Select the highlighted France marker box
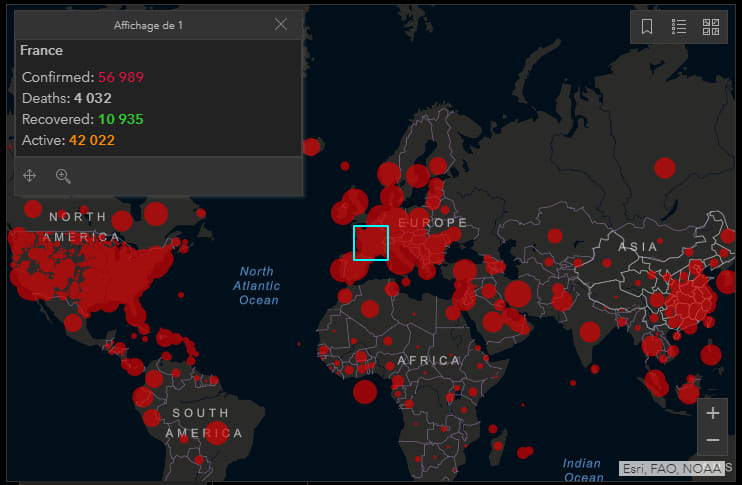This screenshot has height=485, width=742. (371, 243)
